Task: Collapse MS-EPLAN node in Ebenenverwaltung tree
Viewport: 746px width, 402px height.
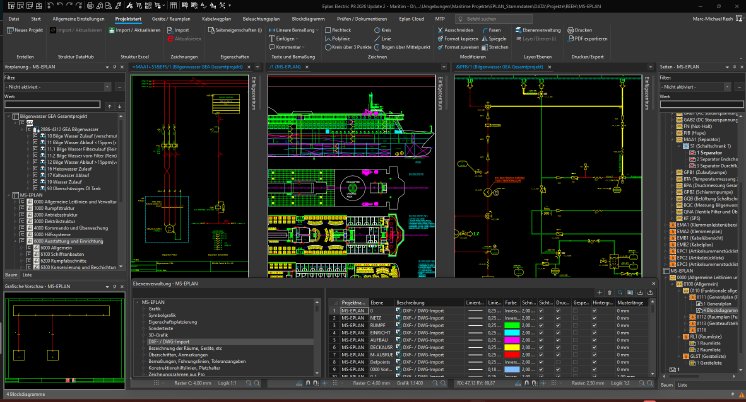Action: pyautogui.click(x=137, y=302)
